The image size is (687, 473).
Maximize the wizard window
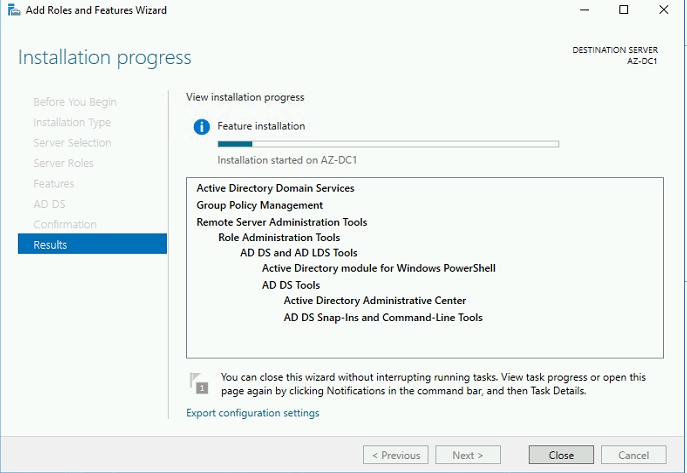623,10
